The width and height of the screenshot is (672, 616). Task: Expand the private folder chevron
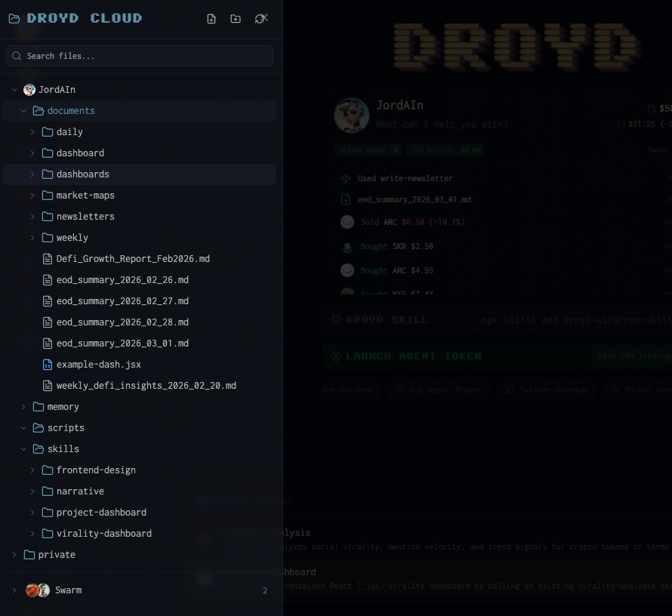tap(14, 555)
